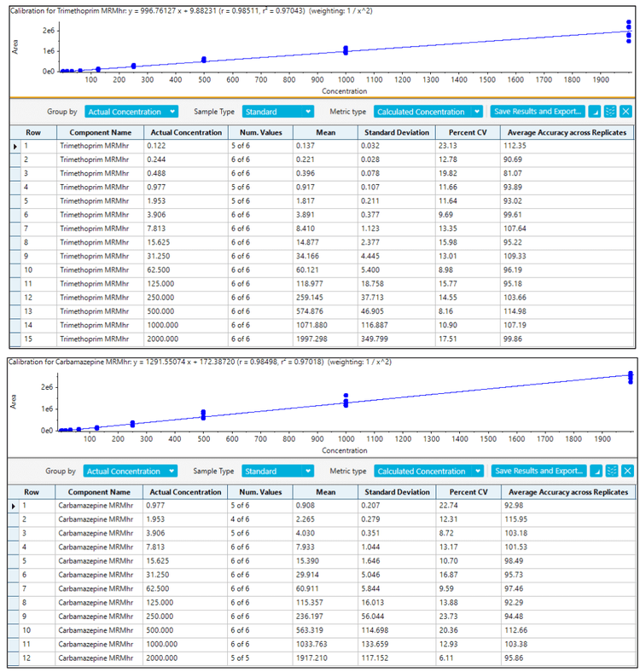The width and height of the screenshot is (640, 672).
Task: Click row-selector arrow beside Trimethoprim row 1
Action: click(x=13, y=146)
